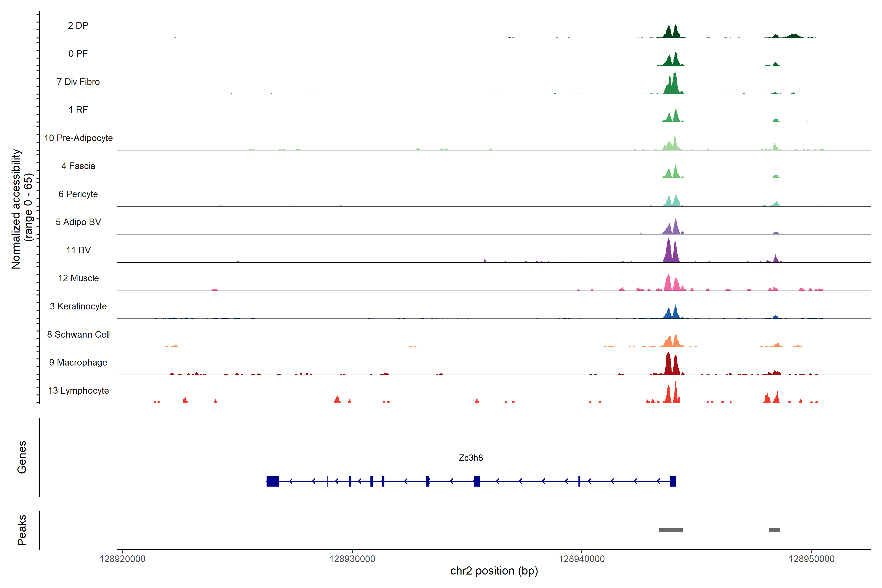Image resolution: width=882 pixels, height=588 pixels.
Task: Click the large leftmost Zc3h8 exon block
Action: point(273,481)
